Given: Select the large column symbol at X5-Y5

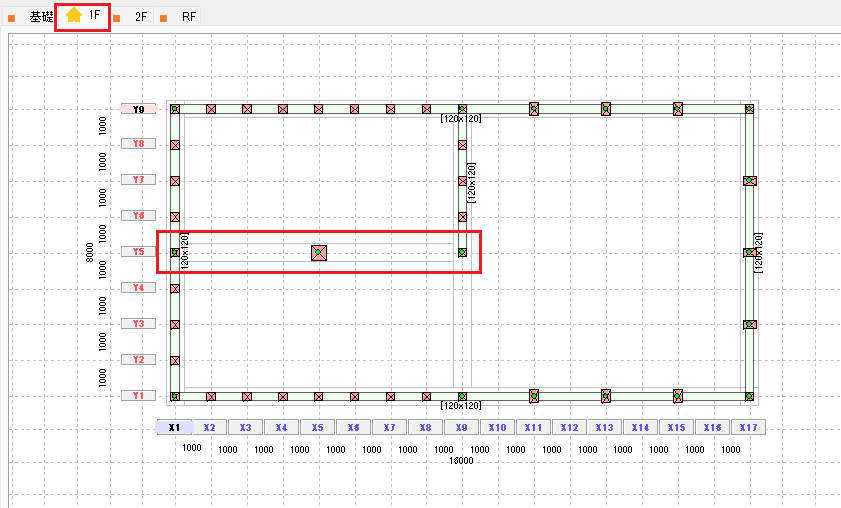Looking at the screenshot, I should pos(319,253).
